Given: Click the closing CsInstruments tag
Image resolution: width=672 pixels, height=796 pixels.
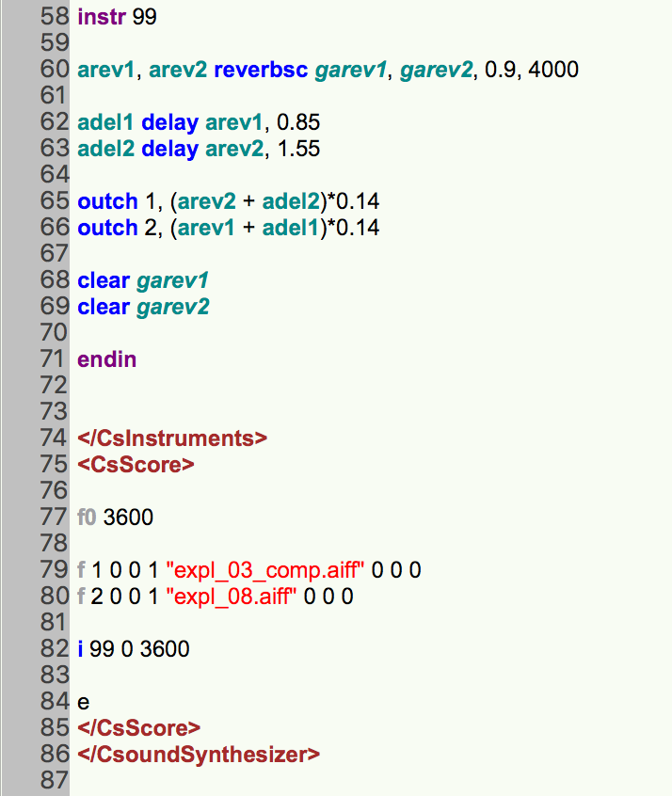Looking at the screenshot, I should (173, 438).
